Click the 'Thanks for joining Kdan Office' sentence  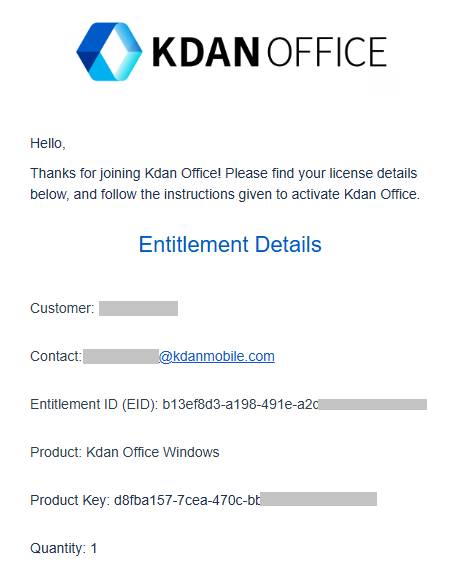[x=126, y=174]
